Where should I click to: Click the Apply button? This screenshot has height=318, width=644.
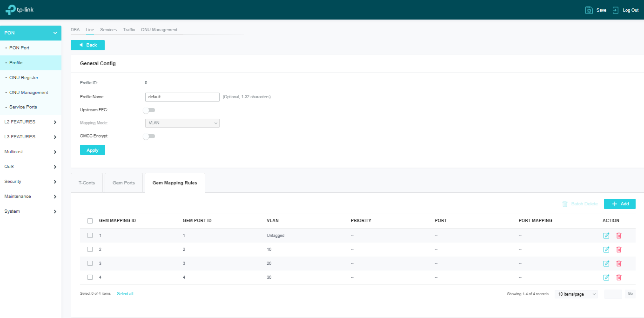tap(93, 150)
